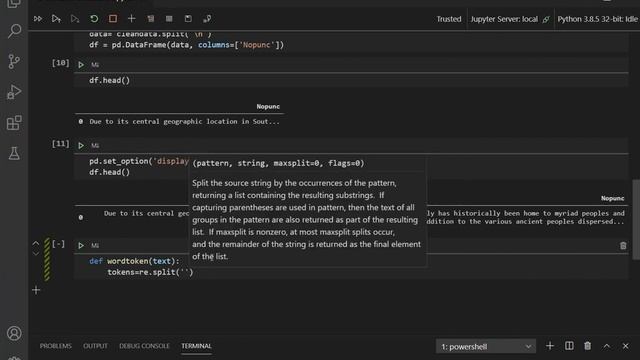This screenshot has width=640, height=360.
Task: Run the wordtoken function cell
Action: pyautogui.click(x=81, y=245)
